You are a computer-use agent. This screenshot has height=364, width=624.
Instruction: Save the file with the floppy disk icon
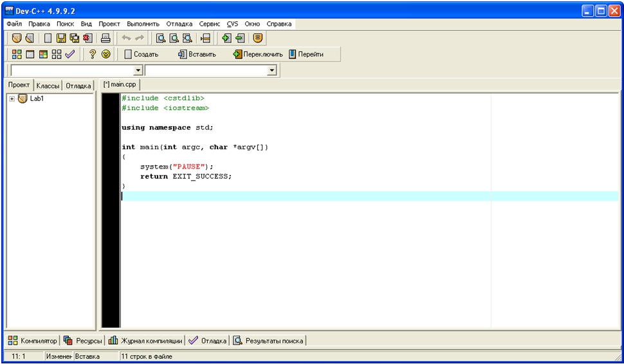[61, 38]
